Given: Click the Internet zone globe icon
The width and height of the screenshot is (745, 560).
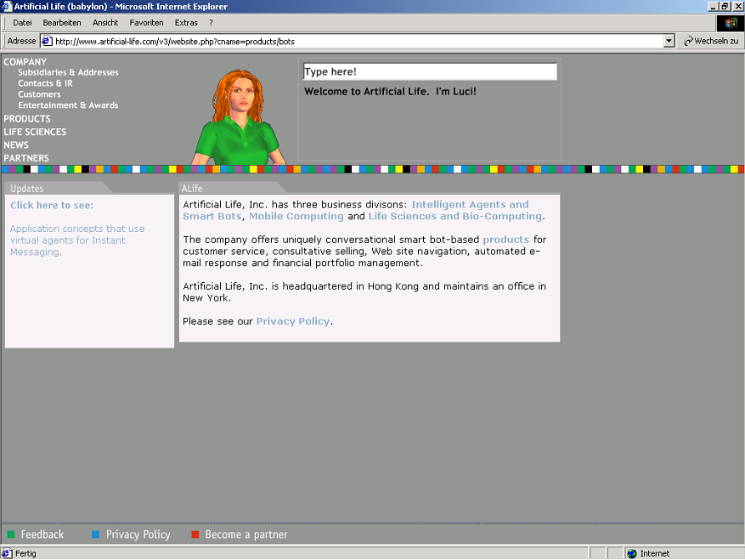Looking at the screenshot, I should [632, 553].
